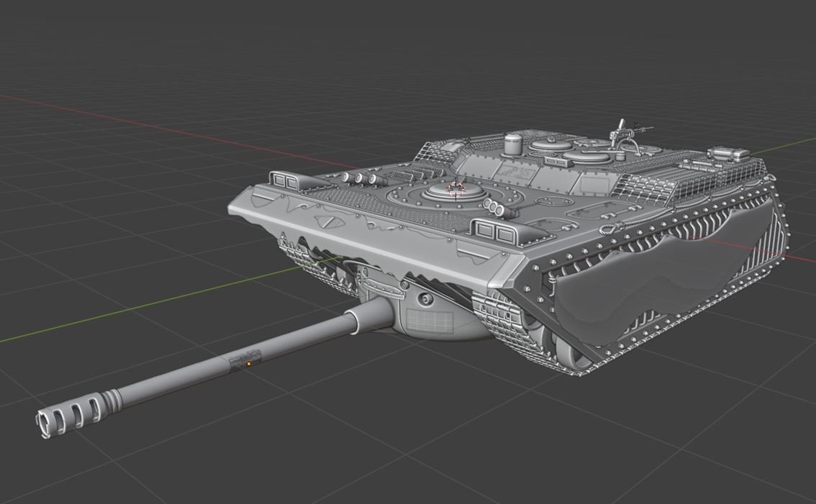816x504 pixels.
Task: Select the large wavy side skirt plate
Action: (x=663, y=272)
